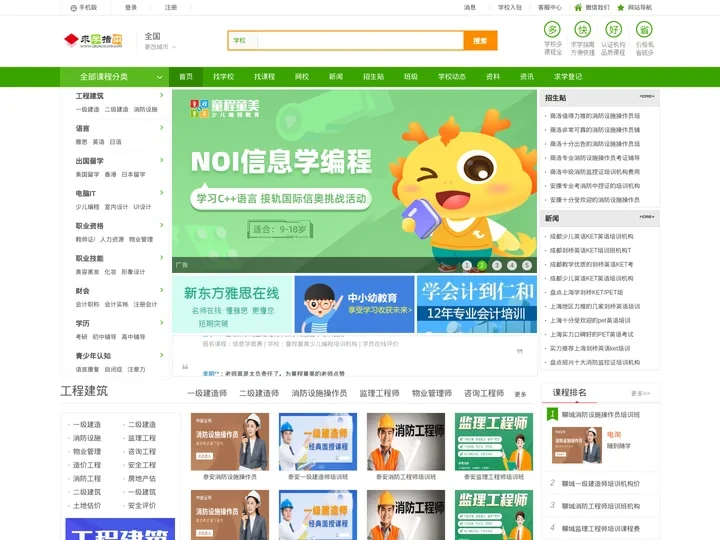Select banner slide indicator 3
The image size is (720, 540).
[x=497, y=265]
